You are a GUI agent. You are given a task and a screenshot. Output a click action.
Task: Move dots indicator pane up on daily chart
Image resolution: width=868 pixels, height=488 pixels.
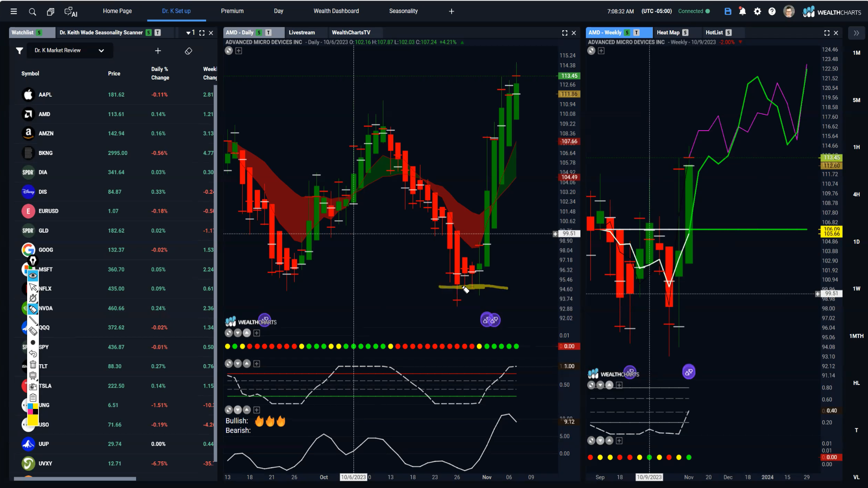point(247,333)
